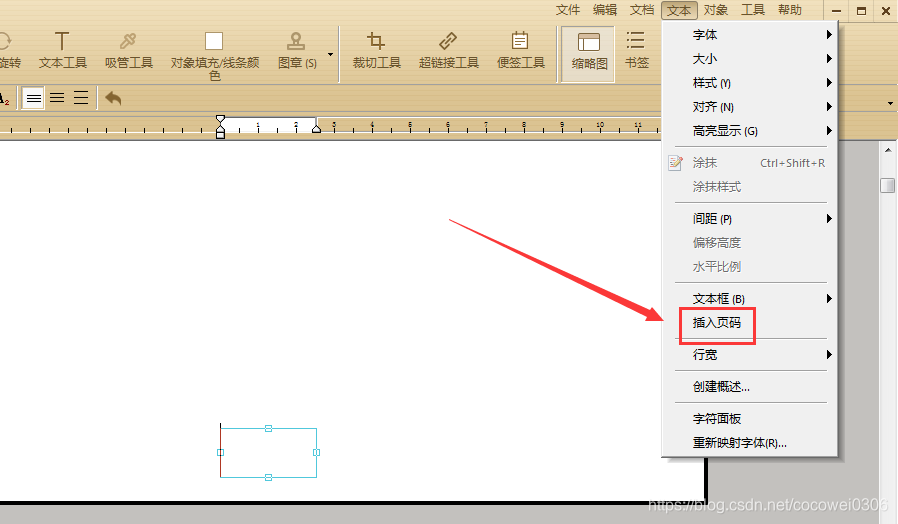Screen dimensions: 898x524
Task: Click the 水平比例 menu entry
Action: point(750,267)
